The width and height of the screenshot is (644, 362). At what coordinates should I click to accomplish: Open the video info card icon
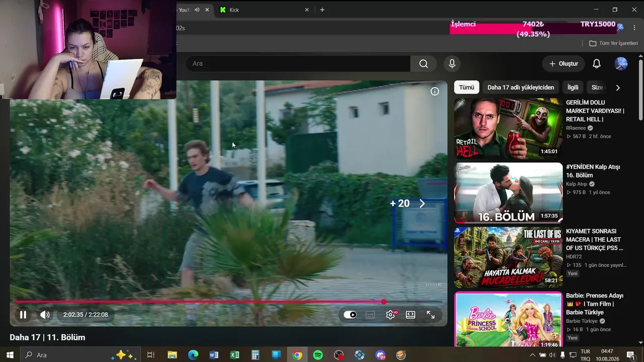[435, 92]
